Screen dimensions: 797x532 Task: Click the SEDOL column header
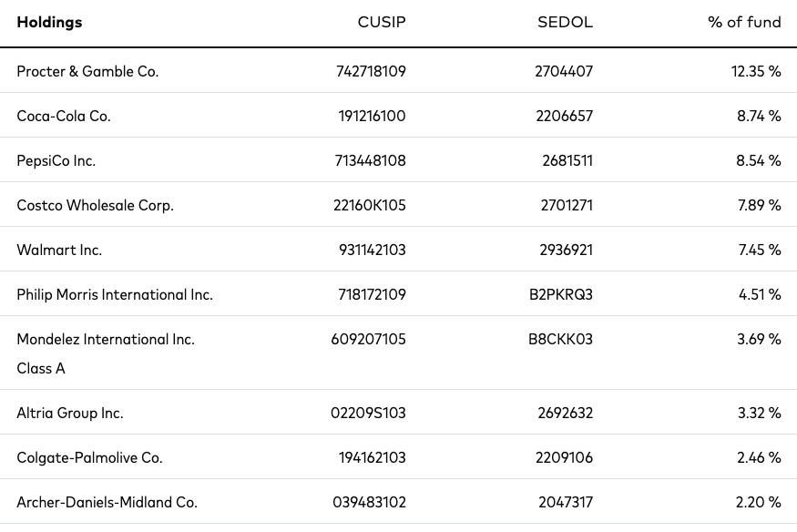(x=566, y=23)
